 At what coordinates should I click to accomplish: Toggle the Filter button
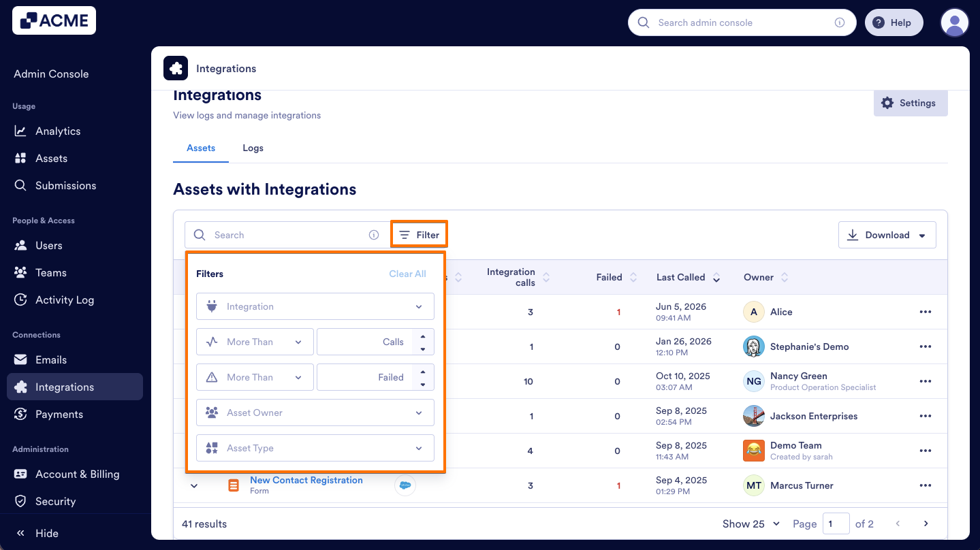pos(419,235)
